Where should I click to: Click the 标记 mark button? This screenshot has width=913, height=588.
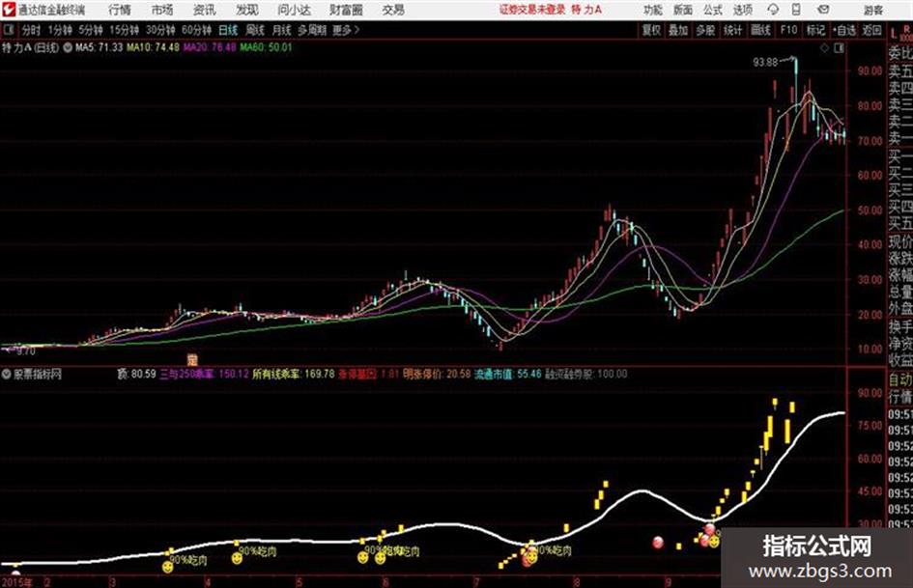pos(815,30)
